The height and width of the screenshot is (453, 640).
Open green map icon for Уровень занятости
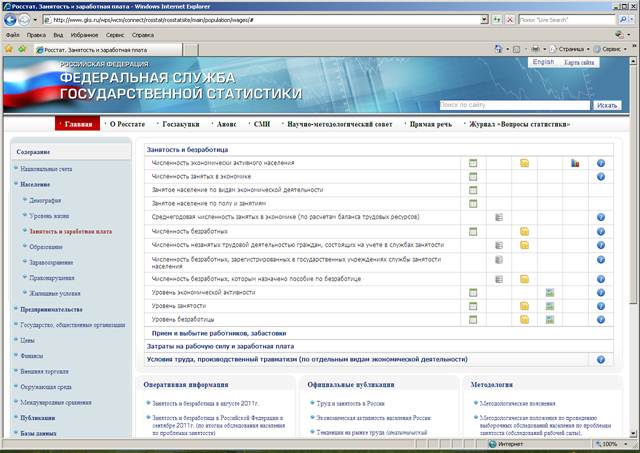550,306
